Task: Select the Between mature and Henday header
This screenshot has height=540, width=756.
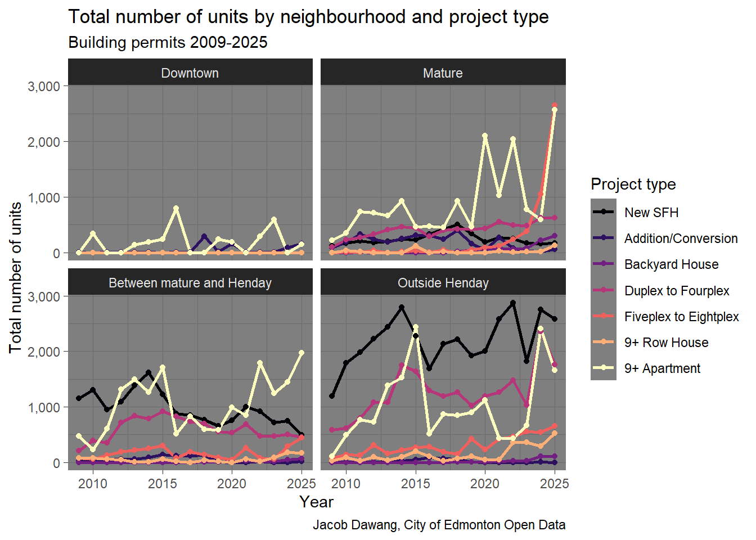Action: [190, 282]
